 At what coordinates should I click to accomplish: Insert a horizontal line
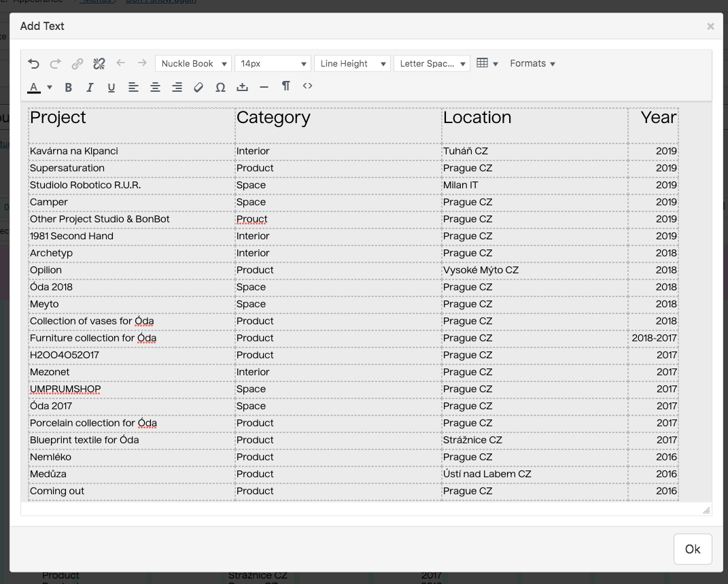[264, 87]
